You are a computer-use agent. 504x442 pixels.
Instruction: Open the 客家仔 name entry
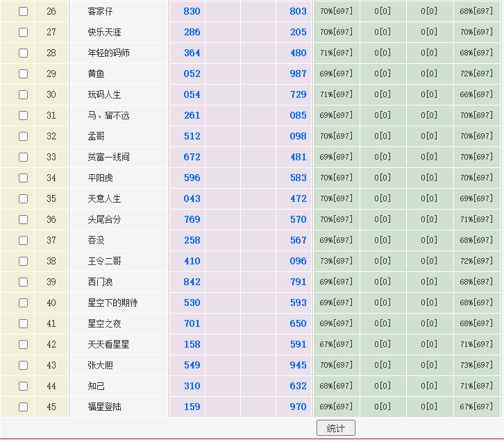click(100, 11)
